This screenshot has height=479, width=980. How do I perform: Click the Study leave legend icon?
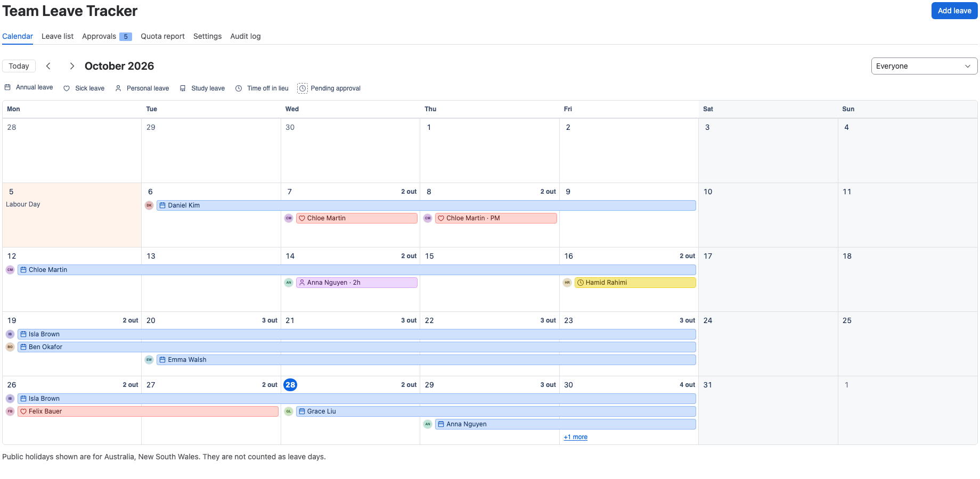[183, 88]
